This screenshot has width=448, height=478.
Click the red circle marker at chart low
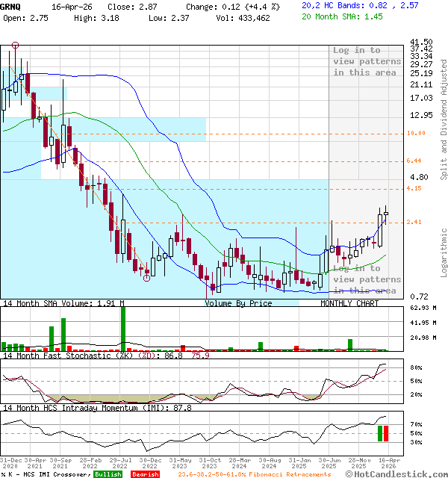[x=147, y=278]
